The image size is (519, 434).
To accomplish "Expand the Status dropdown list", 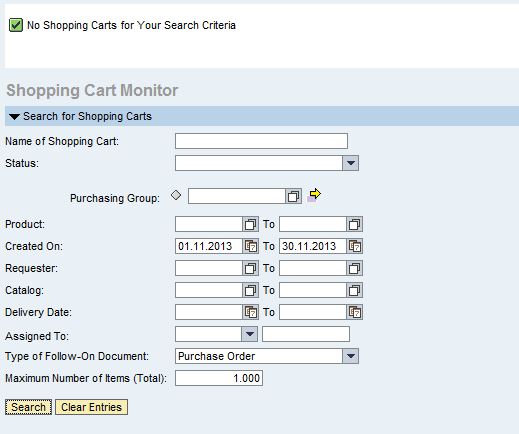I will pos(350,163).
